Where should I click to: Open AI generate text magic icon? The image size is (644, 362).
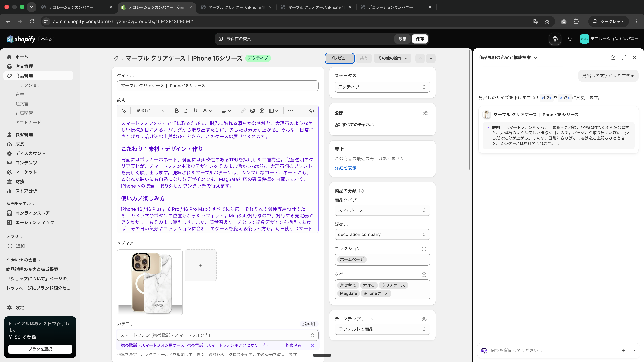pyautogui.click(x=124, y=111)
